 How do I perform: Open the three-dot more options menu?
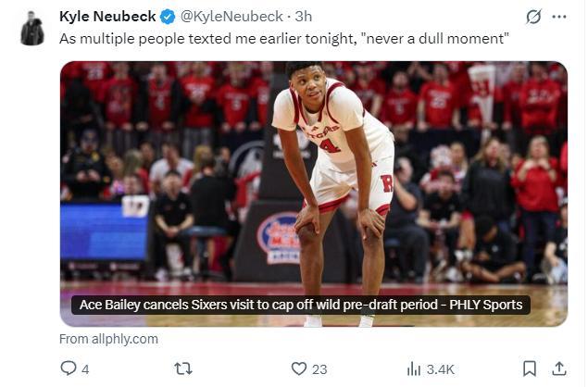[559, 17]
